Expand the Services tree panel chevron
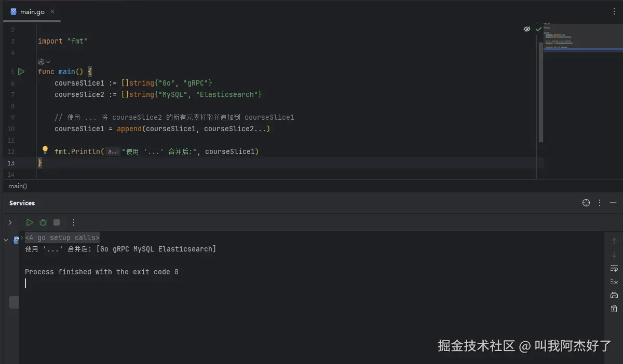623x364 pixels. pyautogui.click(x=9, y=222)
